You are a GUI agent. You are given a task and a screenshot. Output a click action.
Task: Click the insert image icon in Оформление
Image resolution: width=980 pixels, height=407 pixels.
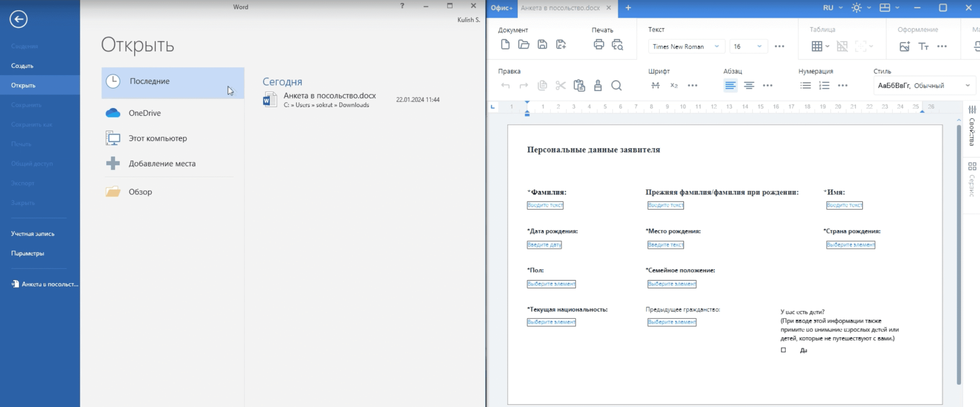(x=905, y=46)
